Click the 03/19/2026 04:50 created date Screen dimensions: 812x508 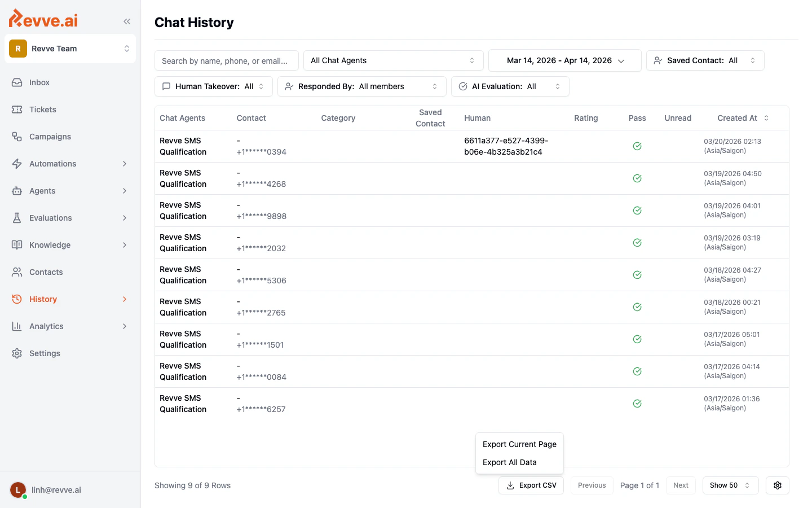(x=732, y=174)
